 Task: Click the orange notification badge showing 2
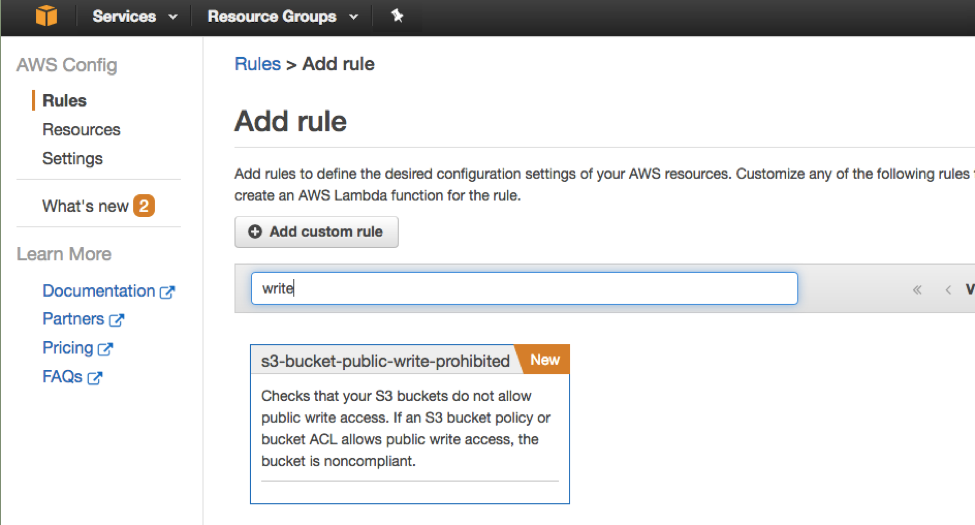(144, 206)
